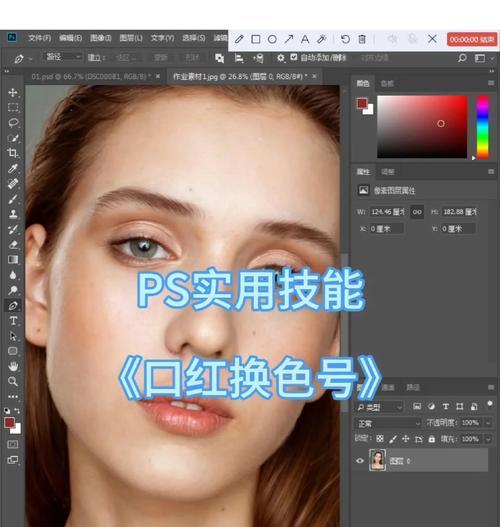Select the Brush tool
Screen dimensions: 500x527
pos(13,199)
